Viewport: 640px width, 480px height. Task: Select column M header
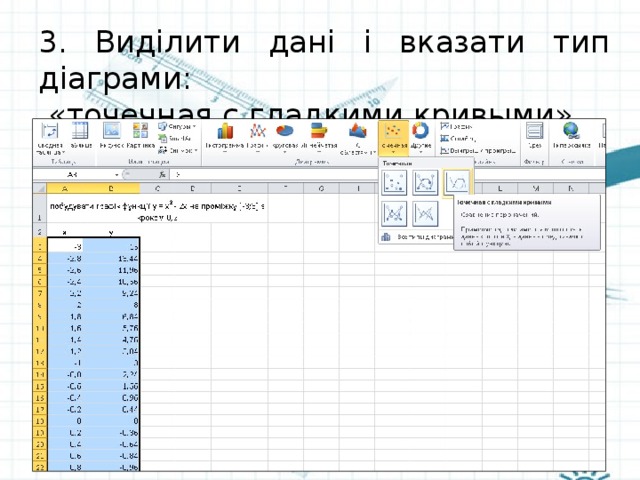coord(536,188)
